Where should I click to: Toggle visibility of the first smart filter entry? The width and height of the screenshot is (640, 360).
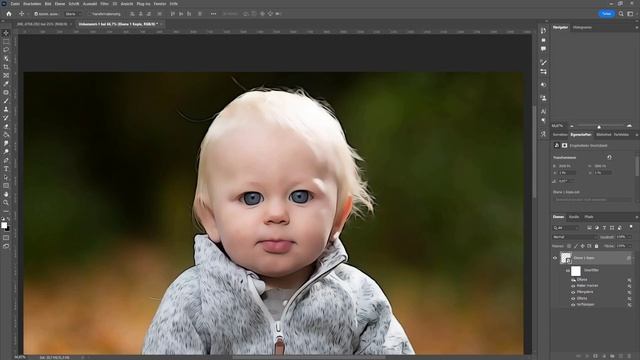click(x=573, y=280)
